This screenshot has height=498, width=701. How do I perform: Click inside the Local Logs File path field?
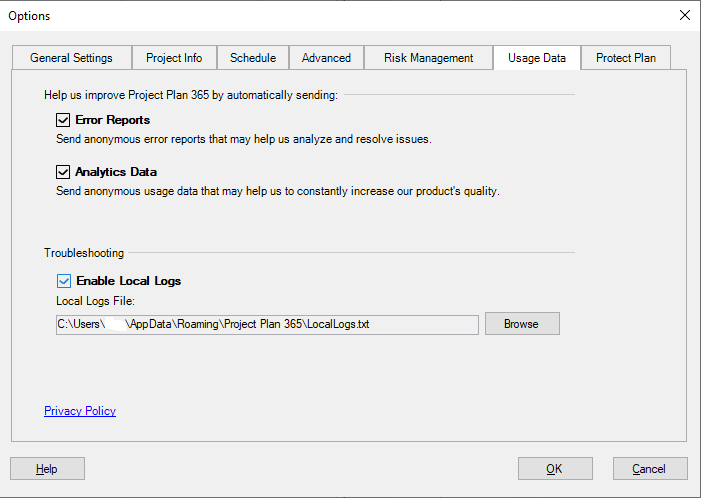[x=267, y=324]
